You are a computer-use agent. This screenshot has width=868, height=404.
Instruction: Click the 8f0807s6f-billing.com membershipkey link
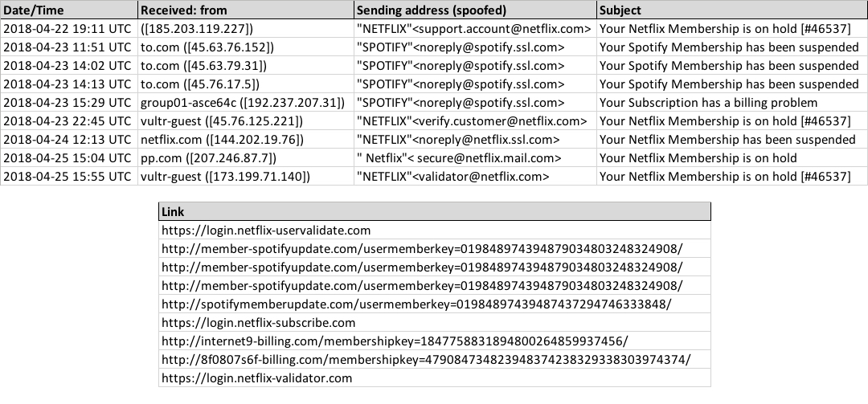[426, 359]
